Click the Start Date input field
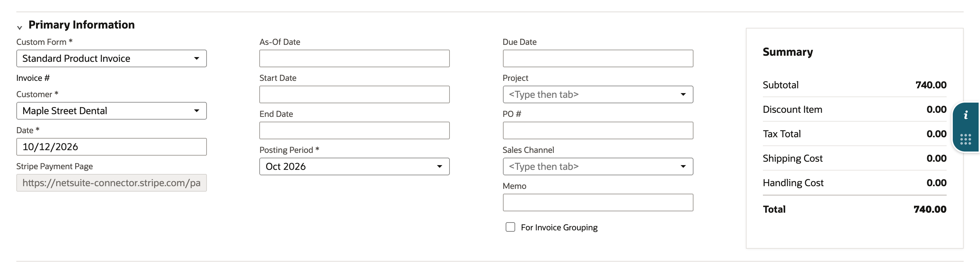980x265 pixels. [354, 94]
